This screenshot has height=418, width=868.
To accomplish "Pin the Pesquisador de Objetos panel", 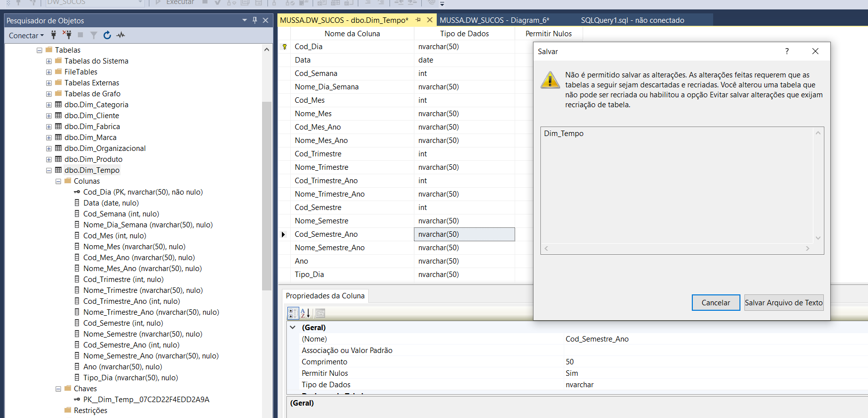I will (x=255, y=20).
